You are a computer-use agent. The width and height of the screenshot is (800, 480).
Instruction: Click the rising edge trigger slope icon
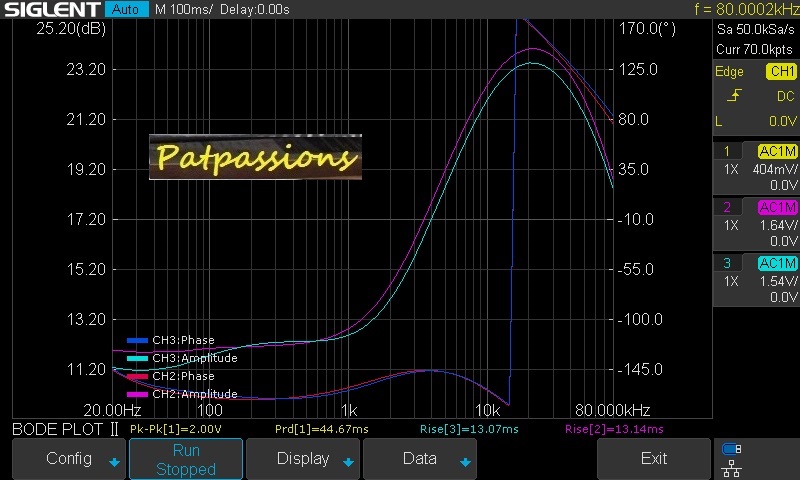[x=735, y=96]
